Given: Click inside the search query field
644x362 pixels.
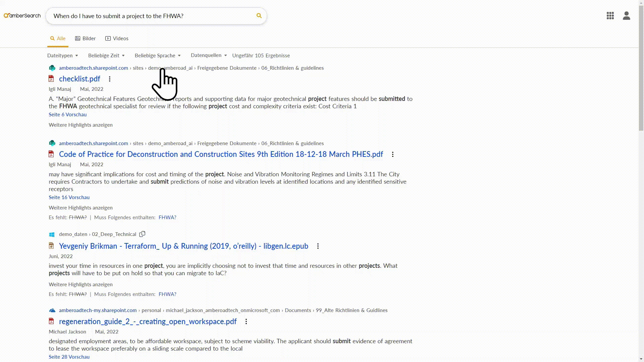Looking at the screenshot, I should coord(134,16).
